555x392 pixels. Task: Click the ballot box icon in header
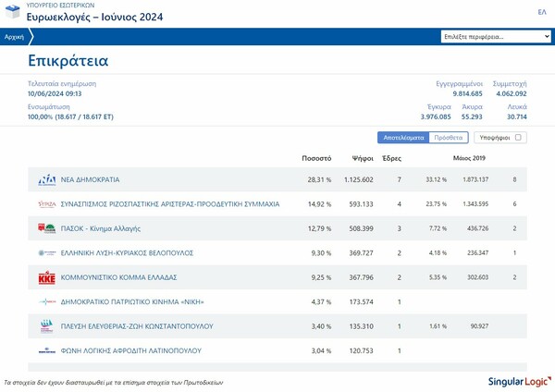click(13, 12)
